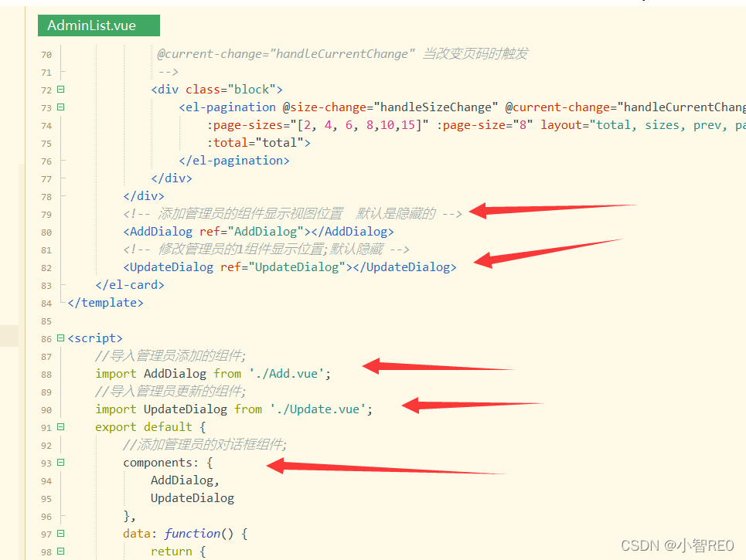Screen dimensions: 746x560
Task: Click line number 90 in gutter
Action: (x=46, y=410)
